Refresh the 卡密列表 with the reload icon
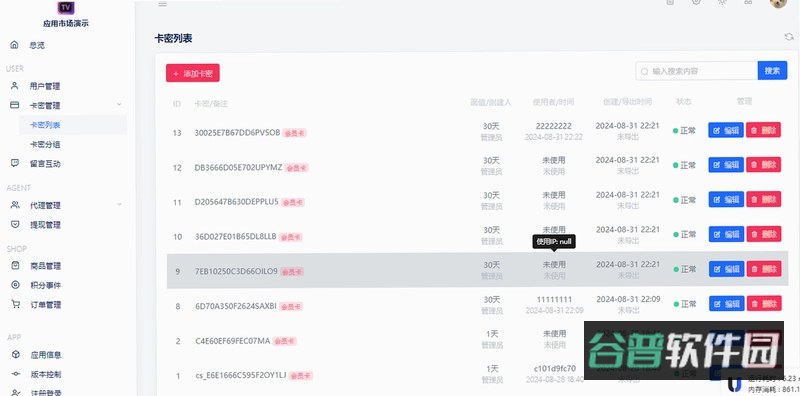The image size is (800, 396). click(x=789, y=37)
